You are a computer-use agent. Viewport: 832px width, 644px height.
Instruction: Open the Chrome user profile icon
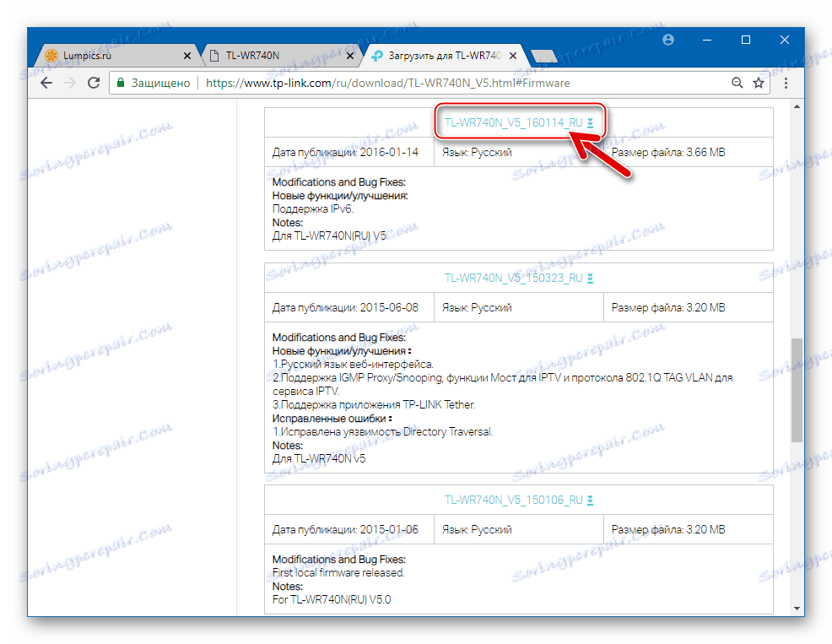[x=668, y=40]
